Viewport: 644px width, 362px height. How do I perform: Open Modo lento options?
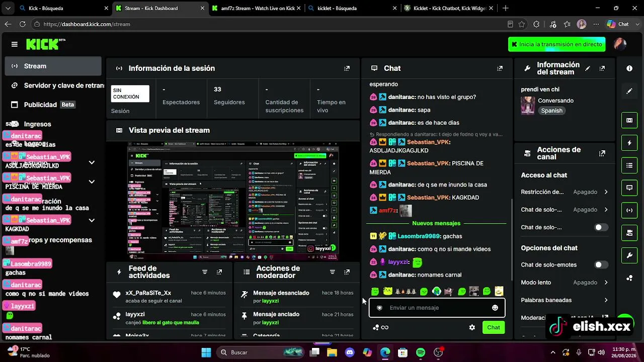565,283
